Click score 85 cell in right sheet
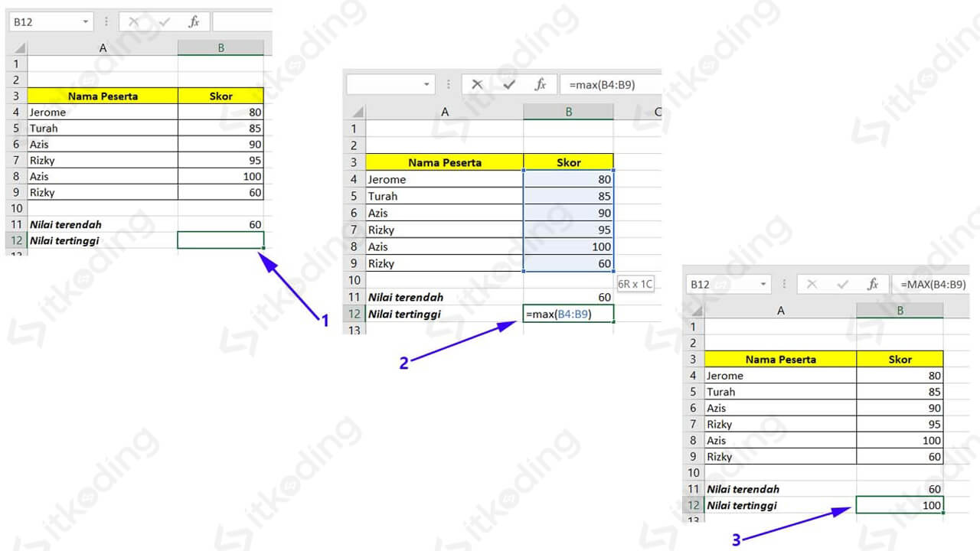 (x=900, y=392)
